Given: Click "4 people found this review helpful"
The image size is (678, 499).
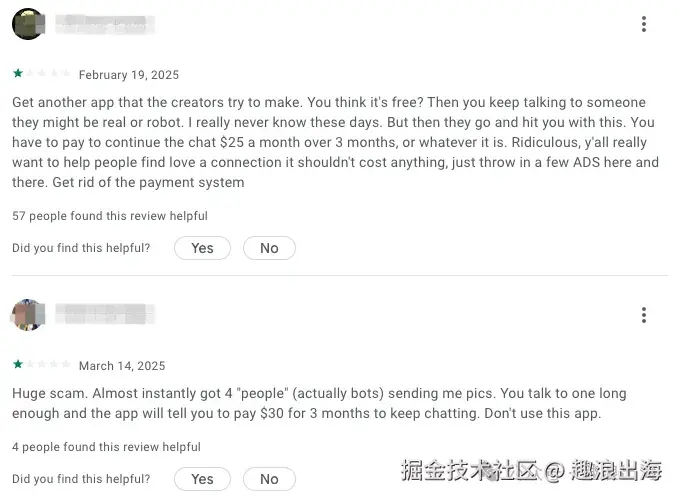Looking at the screenshot, I should [106, 447].
